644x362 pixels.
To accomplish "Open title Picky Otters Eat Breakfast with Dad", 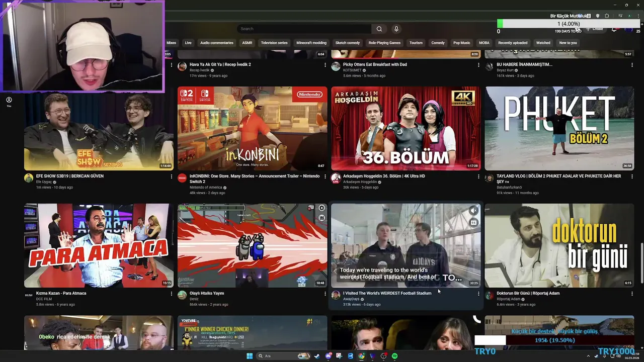I will pyautogui.click(x=375, y=64).
